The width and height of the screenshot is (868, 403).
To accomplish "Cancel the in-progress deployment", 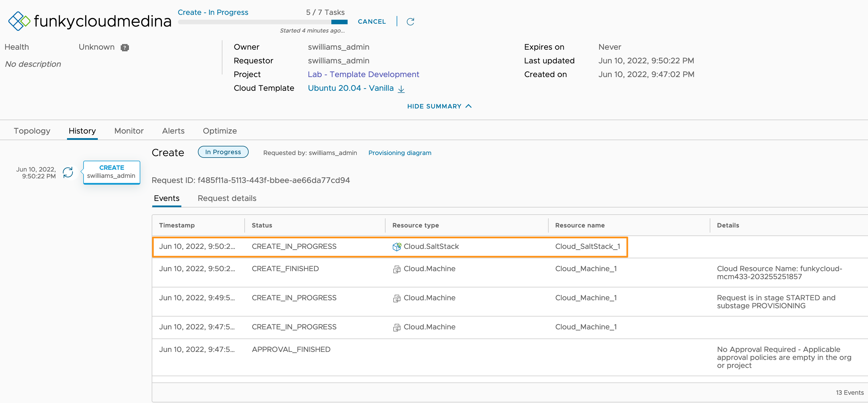I will point(372,22).
